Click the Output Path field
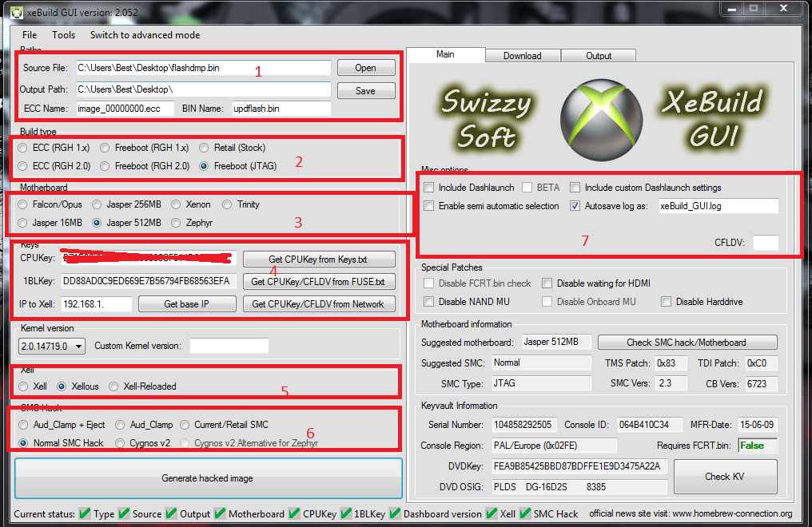Viewport: 812px width, 527px height. (204, 89)
